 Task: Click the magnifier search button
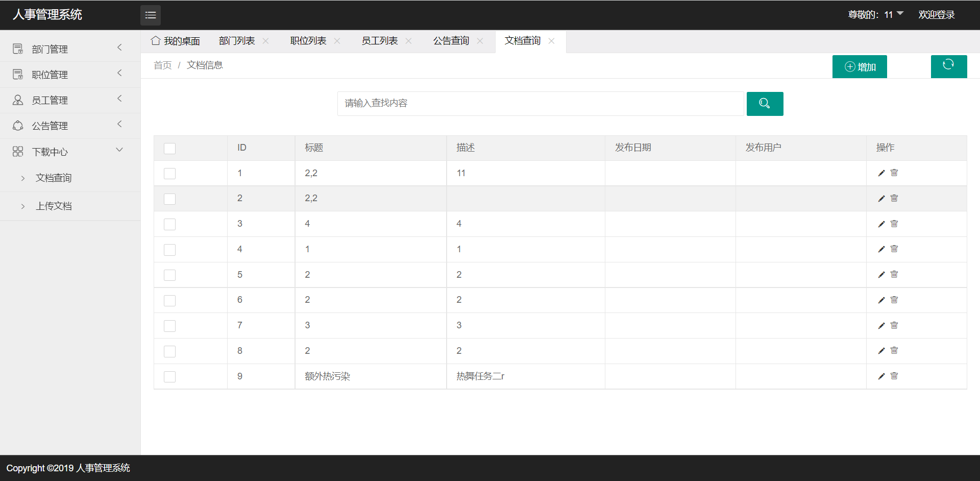point(764,104)
